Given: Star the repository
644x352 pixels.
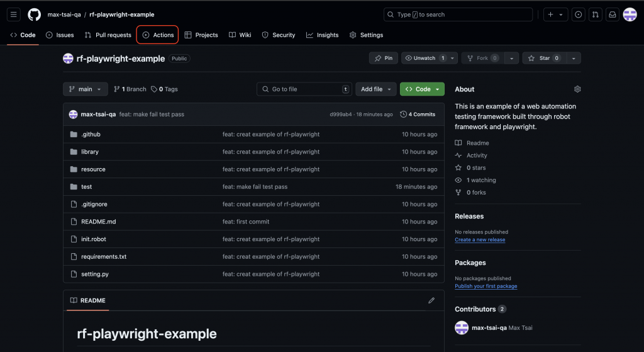Looking at the screenshot, I should coord(544,58).
